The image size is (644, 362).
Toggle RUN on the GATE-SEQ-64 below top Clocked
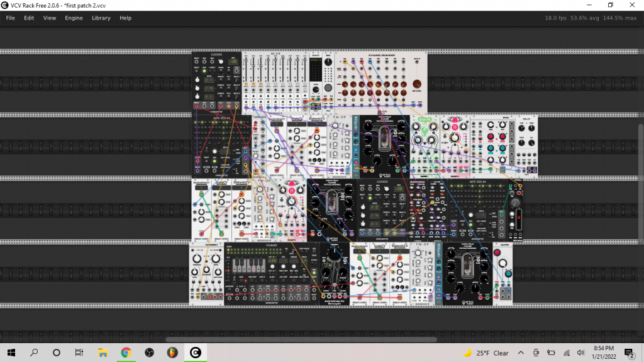[x=214, y=161]
